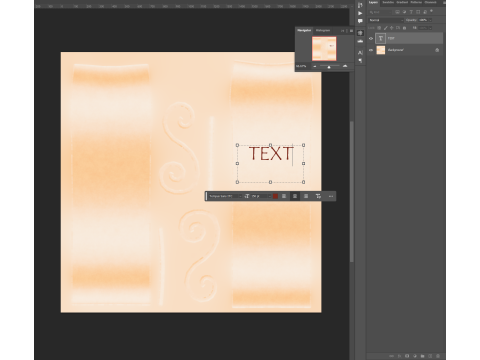Add layer style fx icon
This screenshot has width=480, height=360.
coord(399,356)
